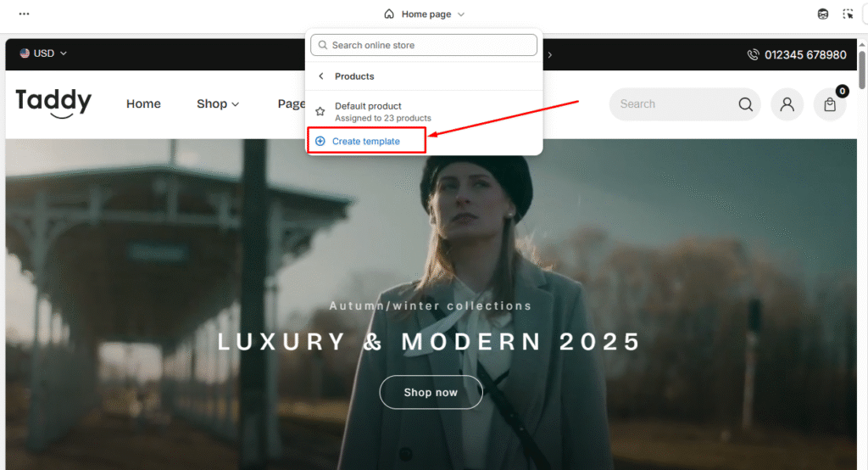This screenshot has height=470, width=868.
Task: Go back using the Products chevron
Action: pos(321,76)
